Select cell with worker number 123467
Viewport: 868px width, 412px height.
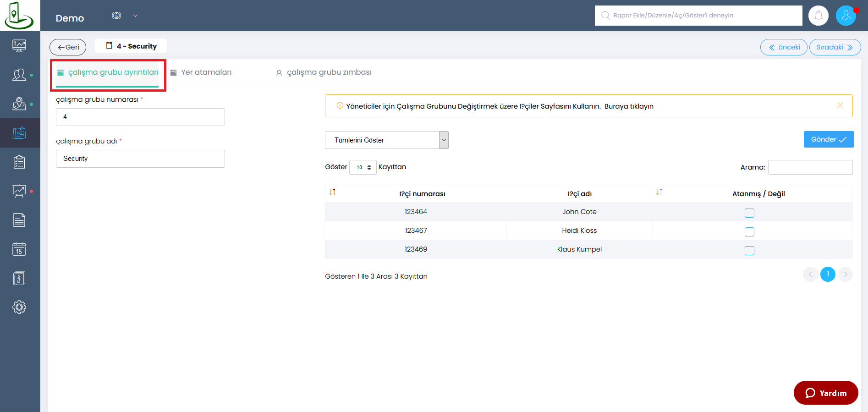point(416,231)
